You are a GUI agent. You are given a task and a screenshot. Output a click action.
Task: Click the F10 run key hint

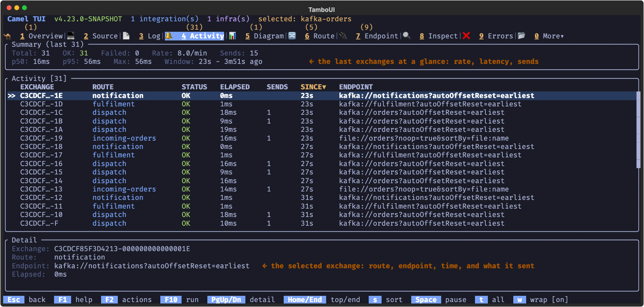(180, 300)
